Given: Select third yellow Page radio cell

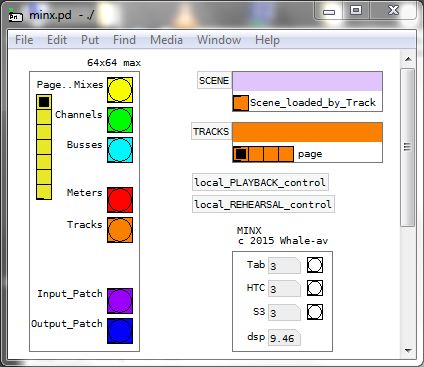Looking at the screenshot, I should point(44,132).
